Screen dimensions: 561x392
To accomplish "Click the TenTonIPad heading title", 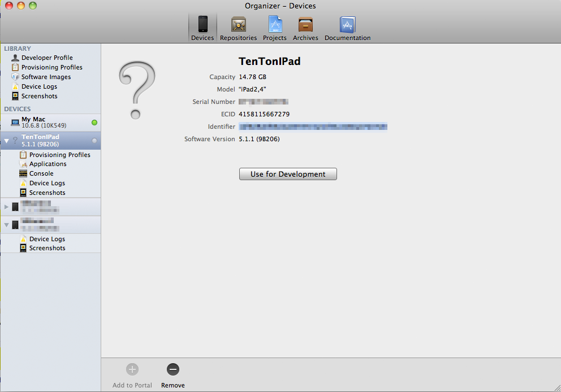I will pyautogui.click(x=269, y=62).
